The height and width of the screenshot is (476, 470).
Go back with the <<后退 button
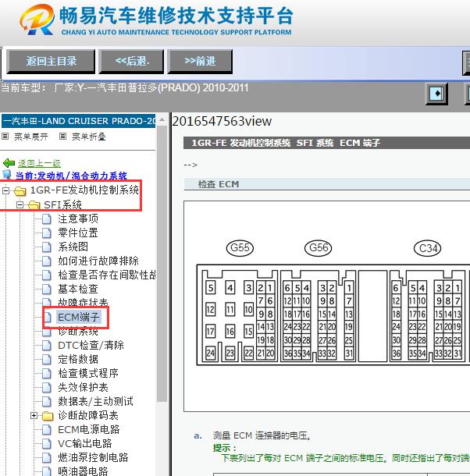131,62
